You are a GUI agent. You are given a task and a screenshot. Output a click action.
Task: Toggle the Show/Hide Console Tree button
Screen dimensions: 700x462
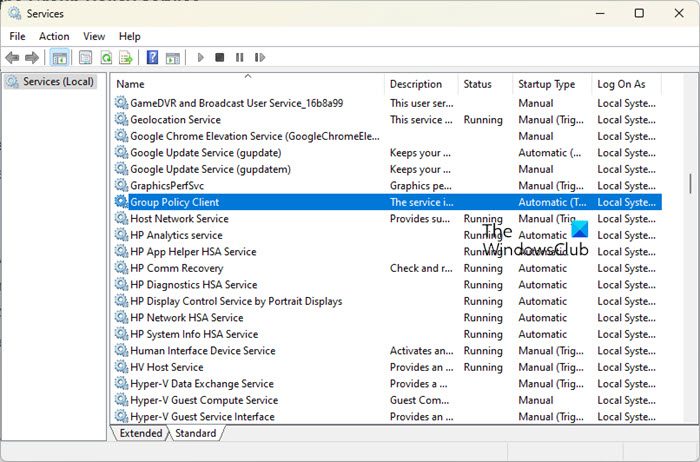[59, 58]
